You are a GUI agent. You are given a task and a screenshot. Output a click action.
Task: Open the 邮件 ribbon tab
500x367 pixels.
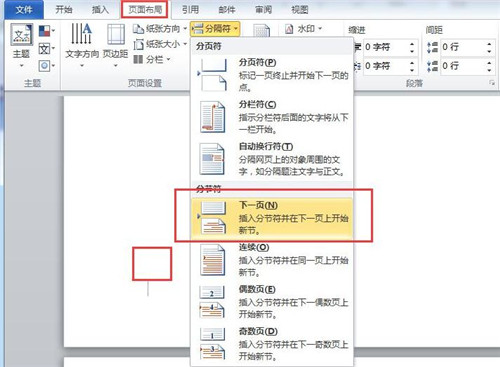click(x=227, y=10)
